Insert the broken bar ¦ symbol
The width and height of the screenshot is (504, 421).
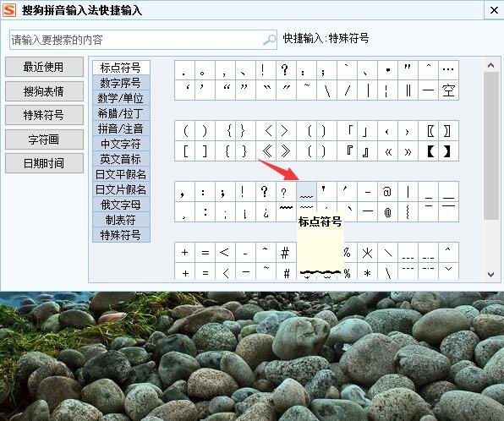(387, 90)
